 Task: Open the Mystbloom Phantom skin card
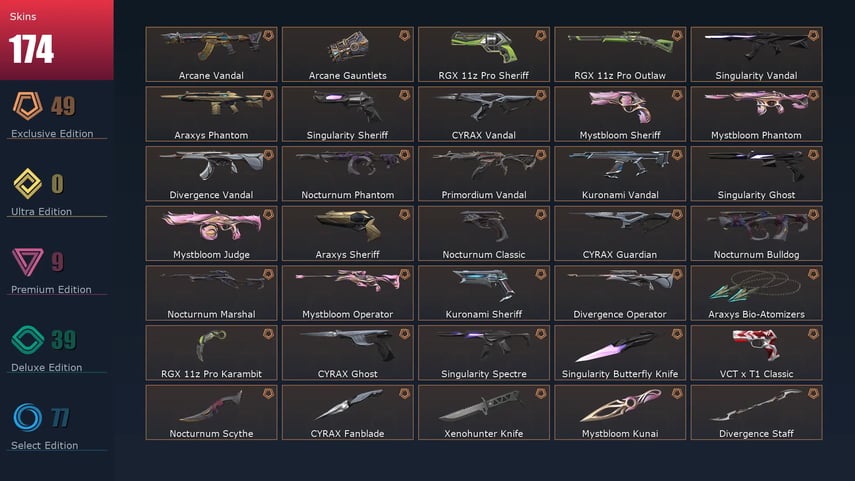(x=756, y=114)
